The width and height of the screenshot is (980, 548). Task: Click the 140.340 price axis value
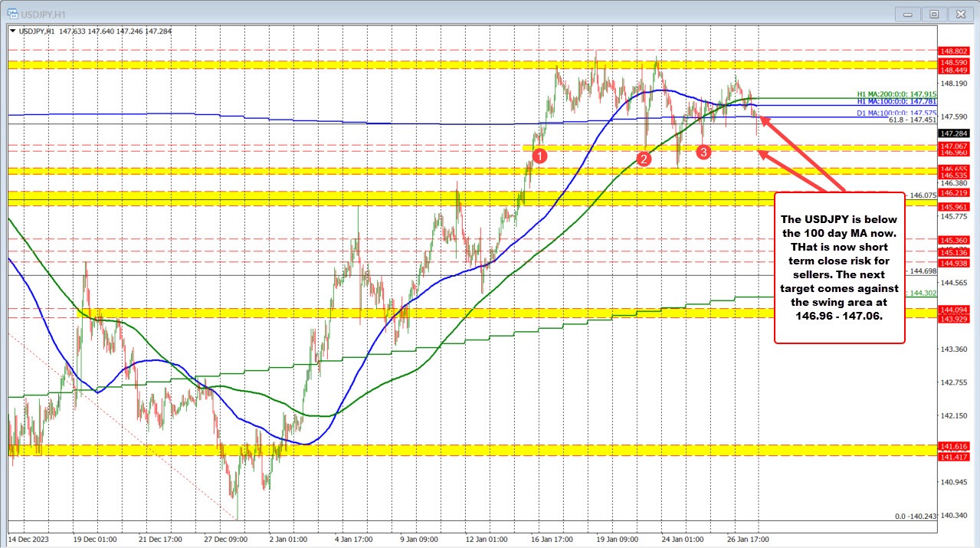coord(953,516)
